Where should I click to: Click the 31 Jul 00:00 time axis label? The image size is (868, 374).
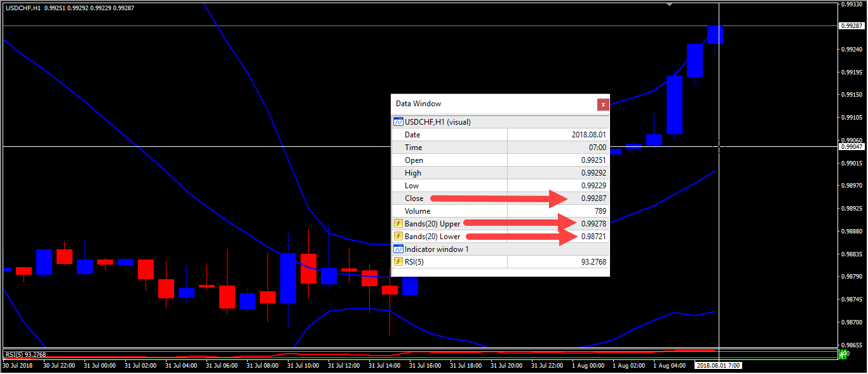100,366
